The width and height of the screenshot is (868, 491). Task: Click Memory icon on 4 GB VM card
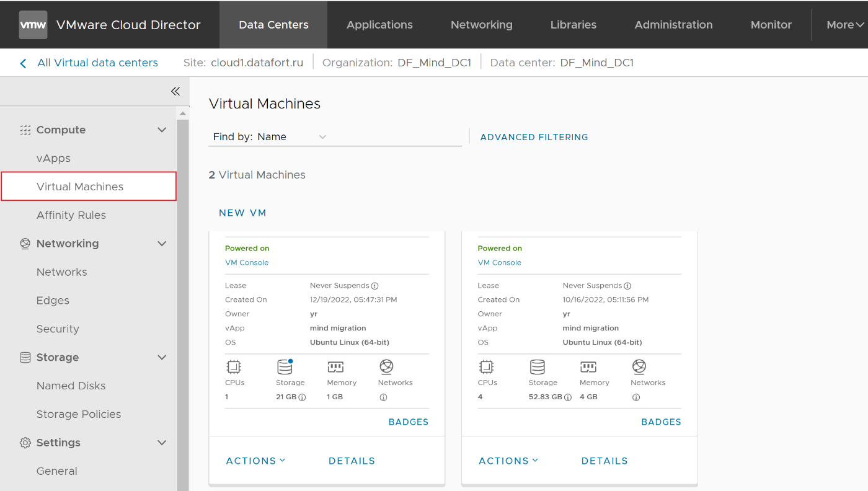tap(588, 367)
